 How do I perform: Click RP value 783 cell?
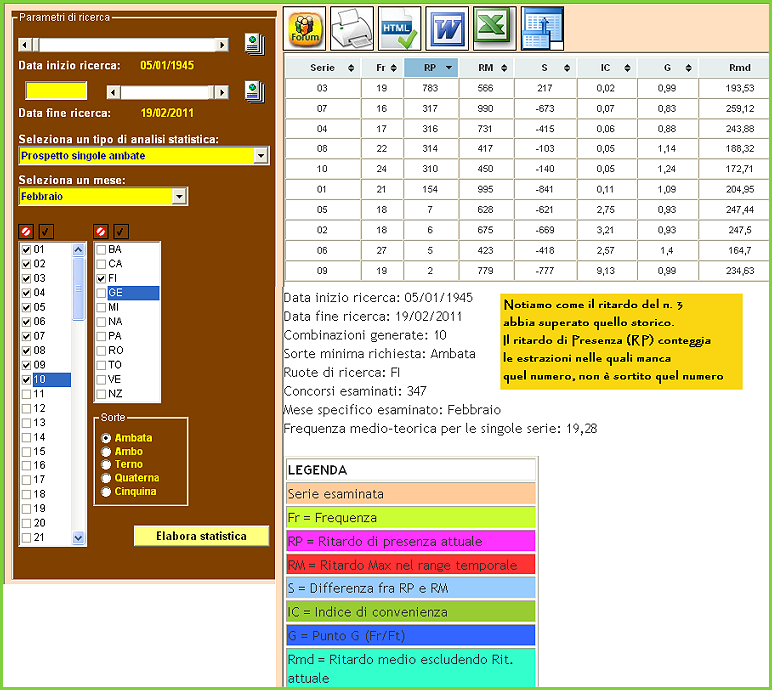[431, 88]
